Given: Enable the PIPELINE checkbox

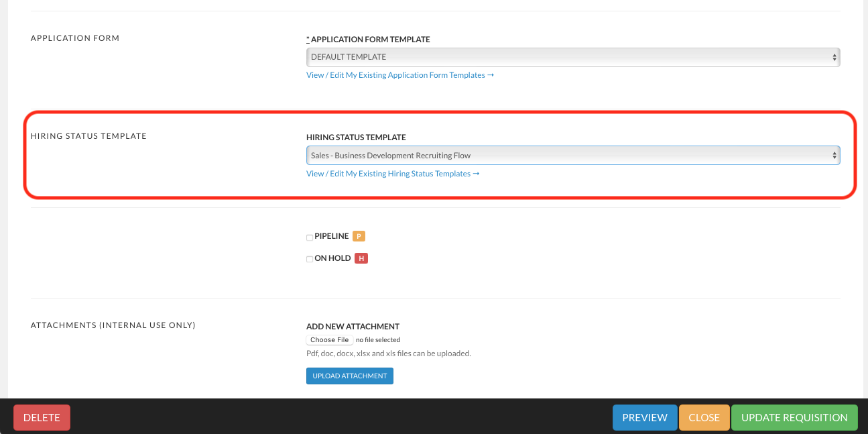Looking at the screenshot, I should 309,237.
